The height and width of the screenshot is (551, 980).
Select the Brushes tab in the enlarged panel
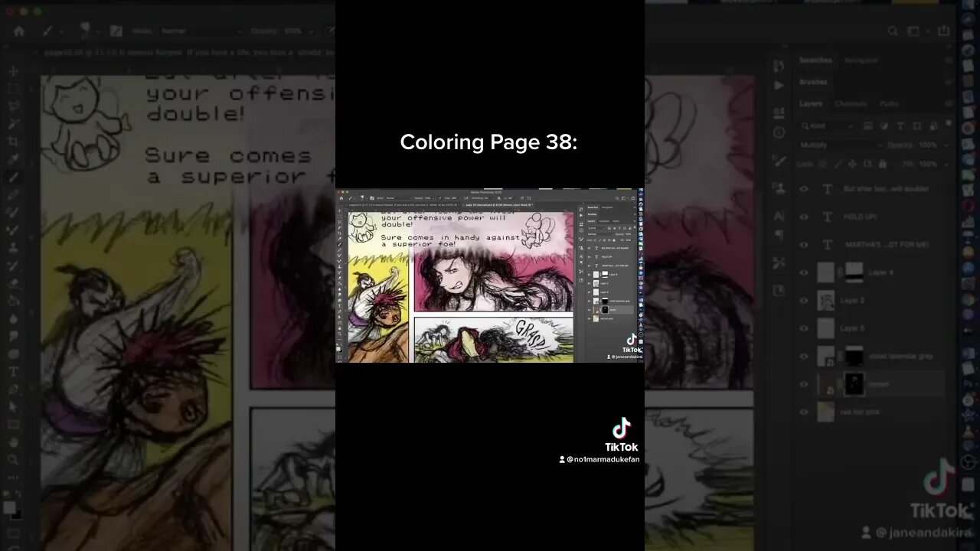pyautogui.click(x=813, y=82)
